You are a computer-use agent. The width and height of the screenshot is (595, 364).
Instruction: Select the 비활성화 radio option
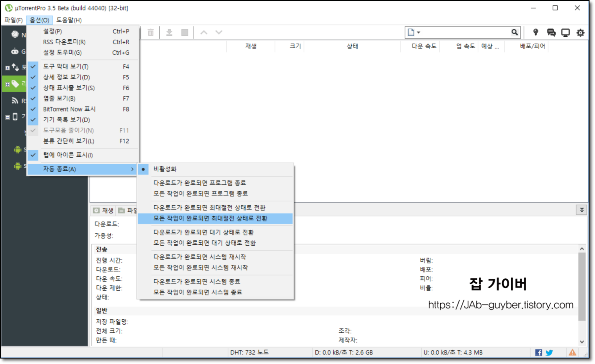pyautogui.click(x=216, y=169)
